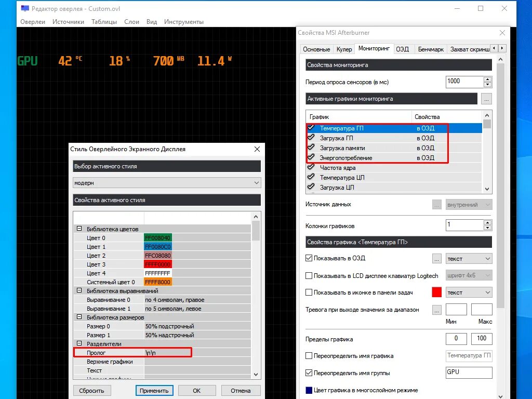Open the внутренний data source dropdown
This screenshot has width=532, height=399.
click(469, 205)
